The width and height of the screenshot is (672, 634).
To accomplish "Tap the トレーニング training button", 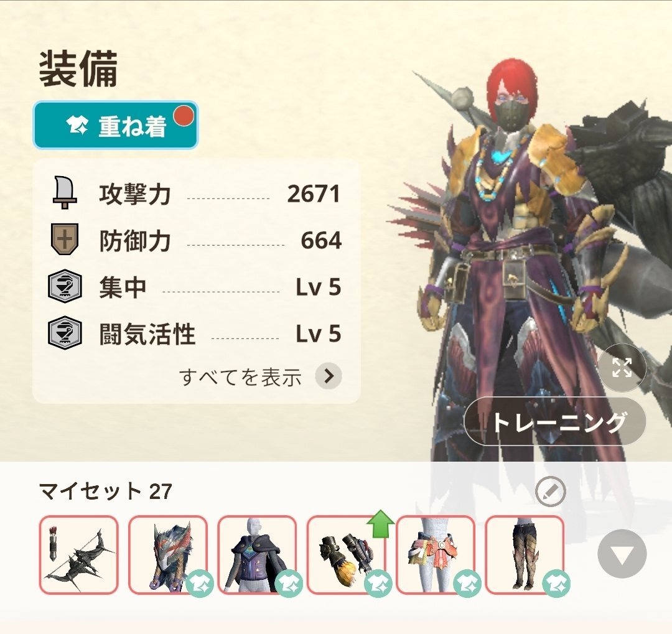I will pyautogui.click(x=555, y=421).
